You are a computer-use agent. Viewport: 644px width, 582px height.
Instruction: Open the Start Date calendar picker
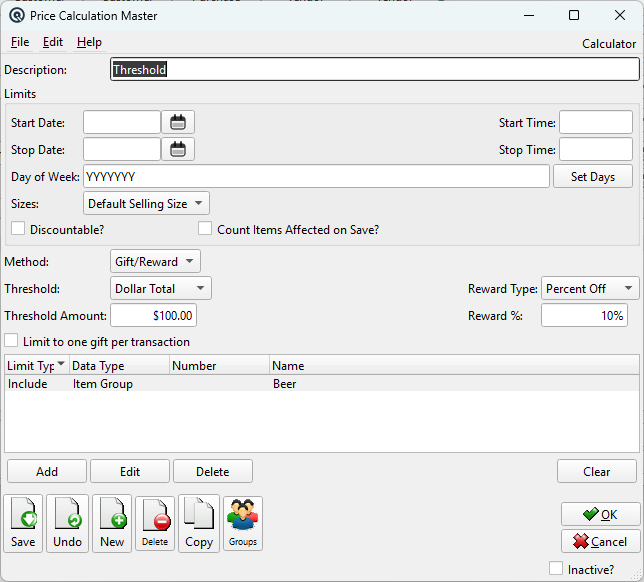pyautogui.click(x=178, y=122)
